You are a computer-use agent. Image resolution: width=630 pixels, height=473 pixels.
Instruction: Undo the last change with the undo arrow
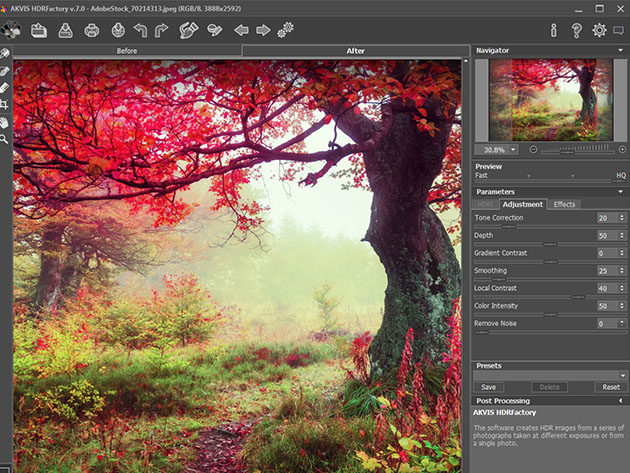point(140,30)
